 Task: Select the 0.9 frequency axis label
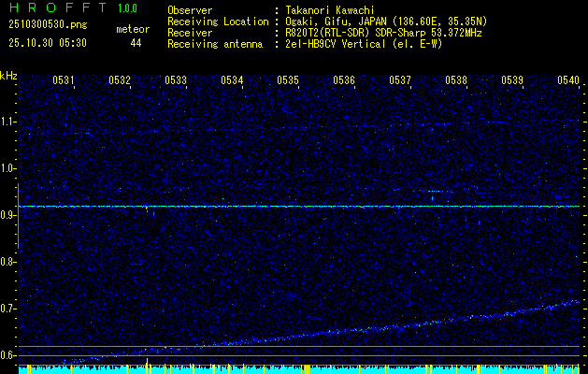[x=8, y=215]
